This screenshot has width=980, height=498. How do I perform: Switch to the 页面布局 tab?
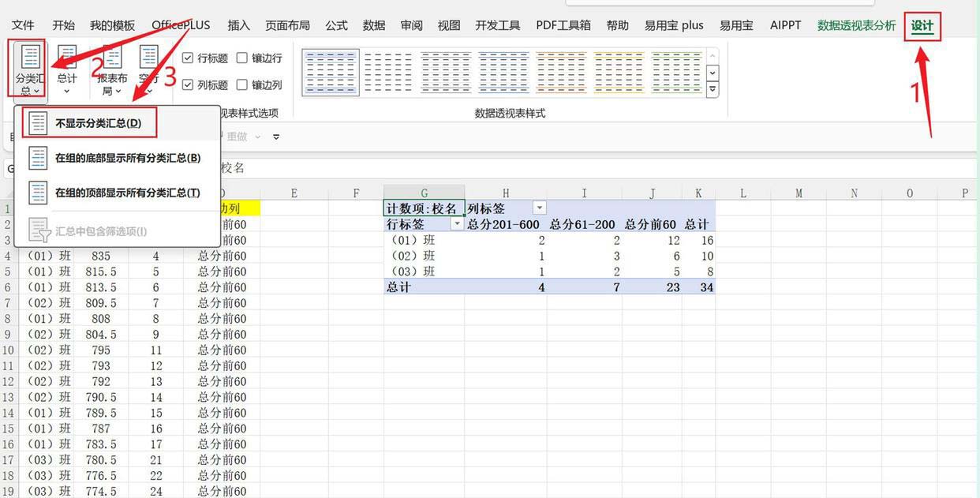287,25
